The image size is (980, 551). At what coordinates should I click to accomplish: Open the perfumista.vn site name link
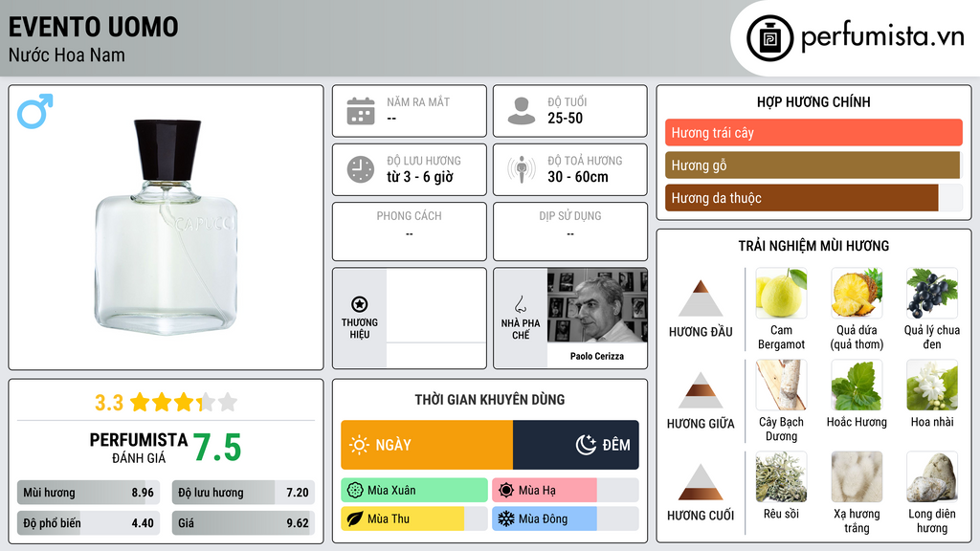click(882, 37)
